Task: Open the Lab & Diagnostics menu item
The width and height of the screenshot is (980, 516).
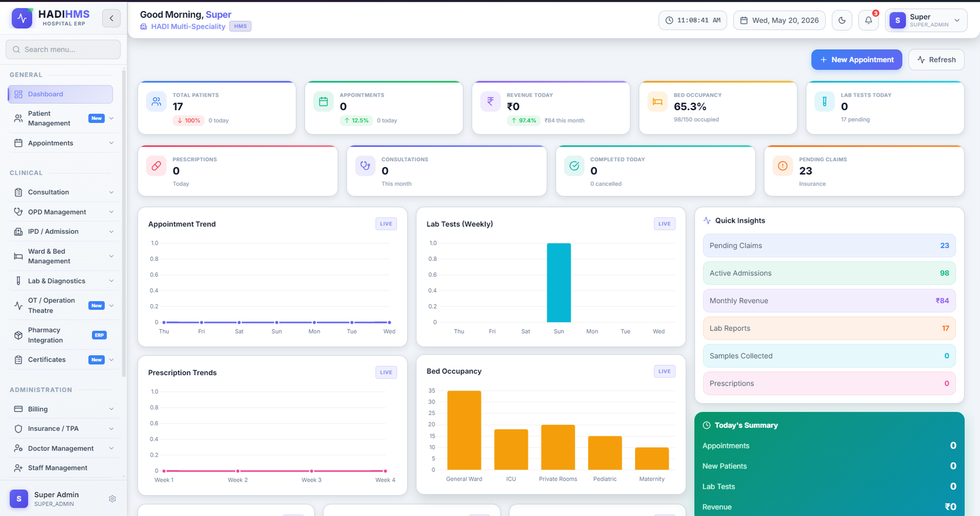Action: [63, 281]
